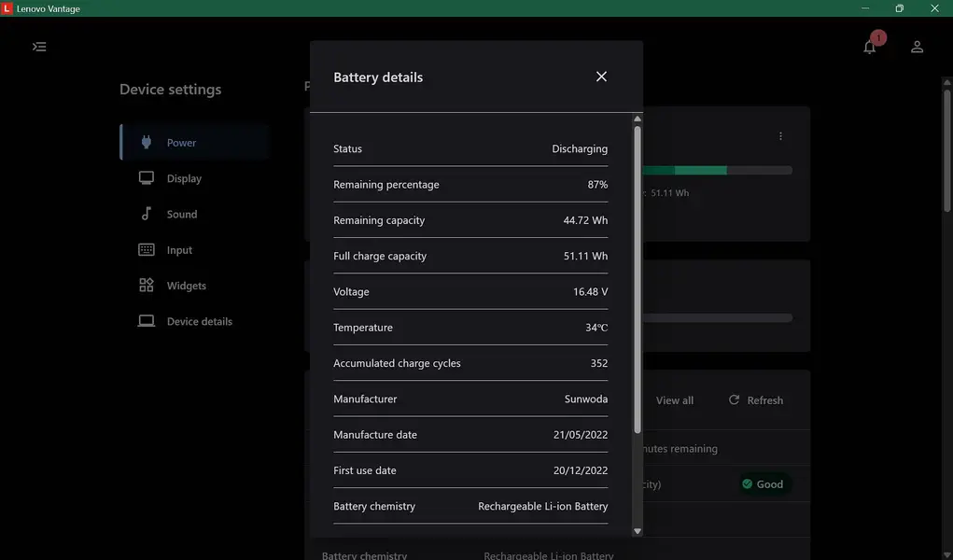Open the user account profile icon

[918, 47]
